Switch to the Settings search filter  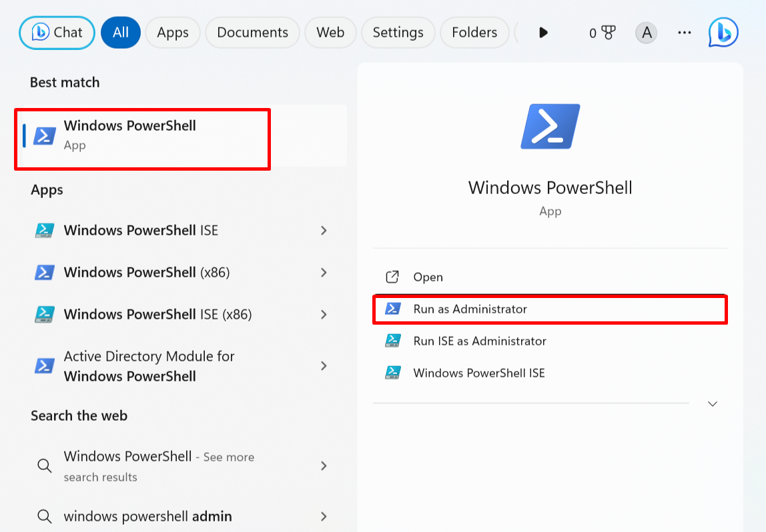point(398,33)
